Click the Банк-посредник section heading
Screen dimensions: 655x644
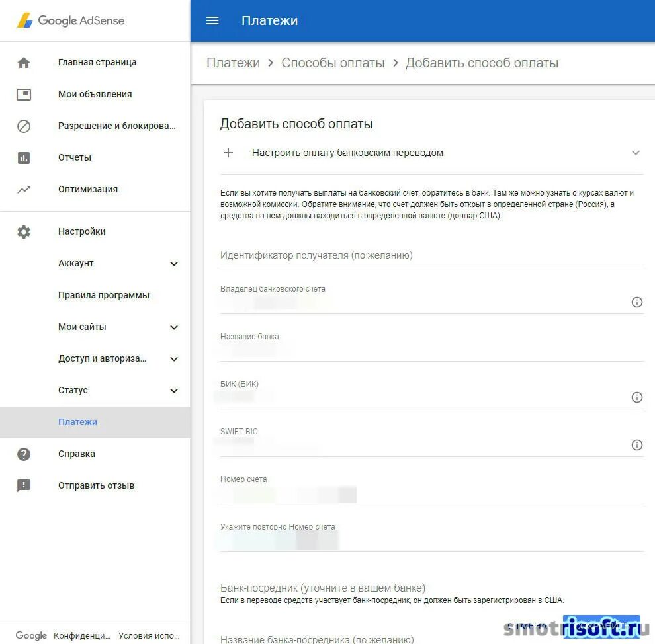[x=322, y=588]
